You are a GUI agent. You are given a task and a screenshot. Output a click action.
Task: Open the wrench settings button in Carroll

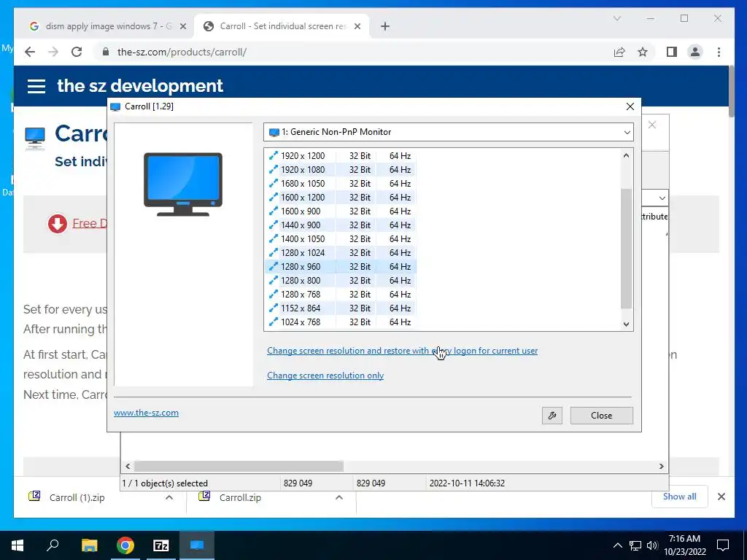click(551, 415)
